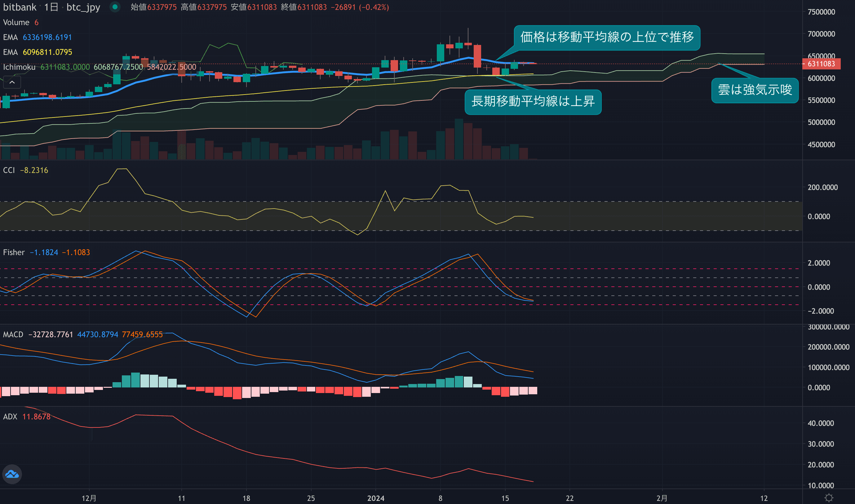Click the TradingView cloud logo icon

pos(12,474)
